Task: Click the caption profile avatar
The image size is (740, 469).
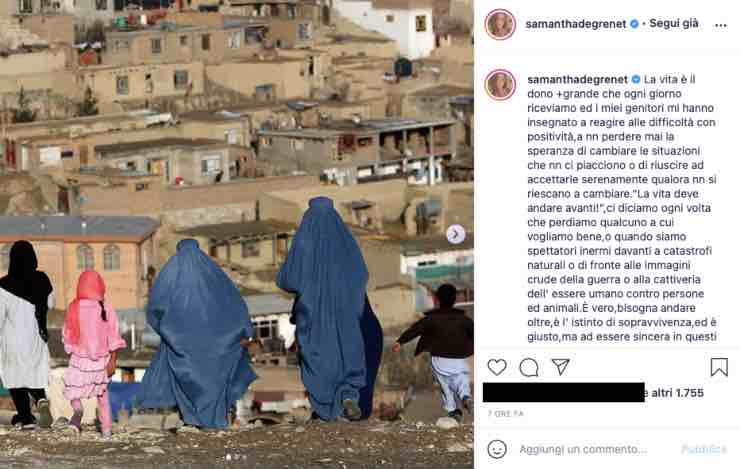Action: [500, 85]
